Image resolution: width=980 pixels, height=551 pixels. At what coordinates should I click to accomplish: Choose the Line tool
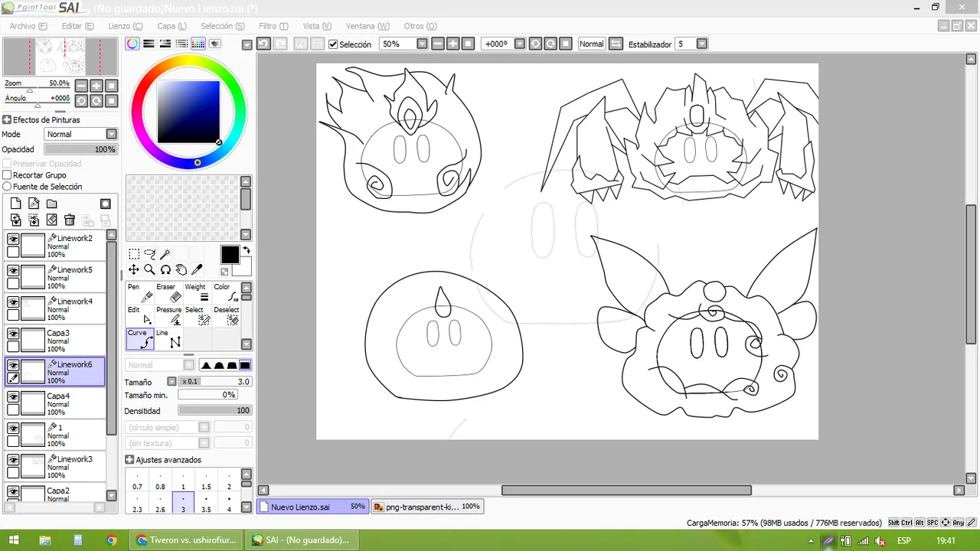pyautogui.click(x=168, y=339)
